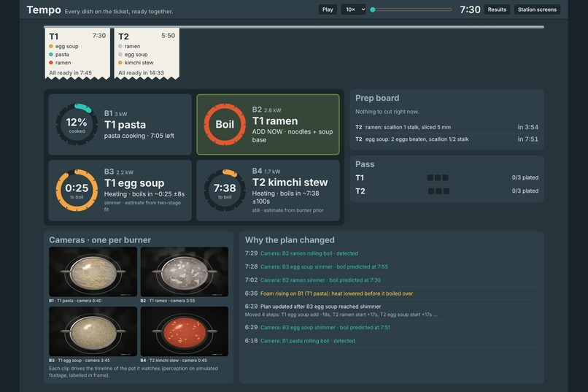The height and width of the screenshot is (392, 588).
Task: Open the B3 T1 egg soup burner card
Action: point(120,191)
